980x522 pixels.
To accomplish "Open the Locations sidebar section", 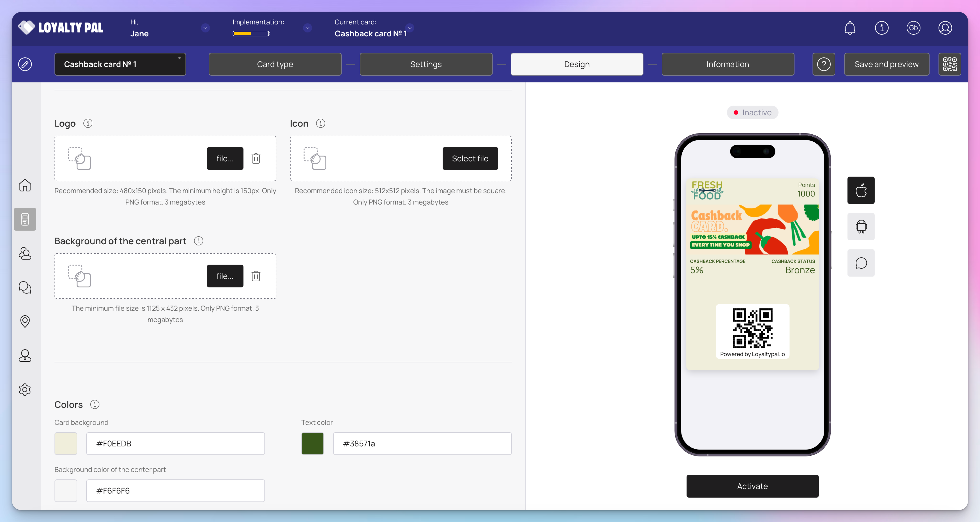I will 25,321.
